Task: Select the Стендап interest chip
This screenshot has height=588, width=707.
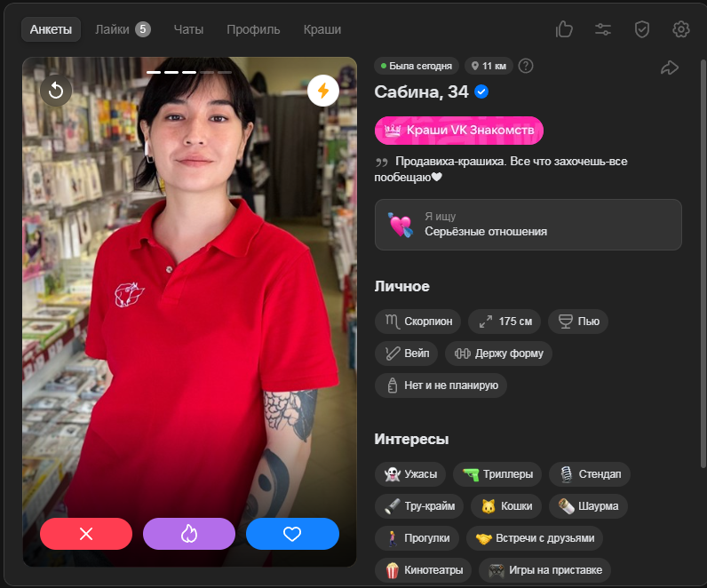Action: click(590, 474)
